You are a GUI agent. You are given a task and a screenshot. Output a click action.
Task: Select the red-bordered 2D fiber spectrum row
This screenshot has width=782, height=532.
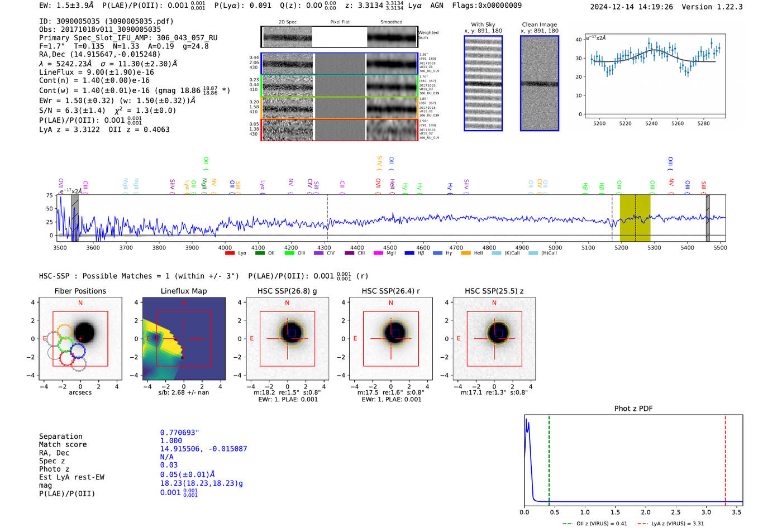click(x=340, y=130)
